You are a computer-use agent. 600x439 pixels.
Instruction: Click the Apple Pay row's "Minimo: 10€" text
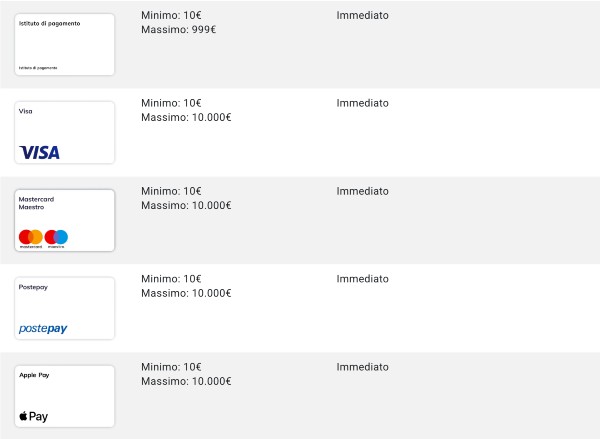[x=171, y=367]
